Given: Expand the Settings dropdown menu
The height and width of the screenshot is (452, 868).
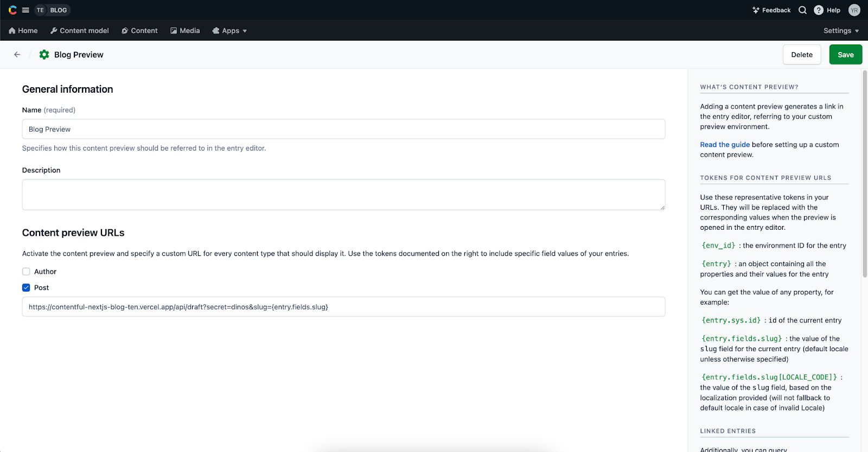Looking at the screenshot, I should coord(841,30).
